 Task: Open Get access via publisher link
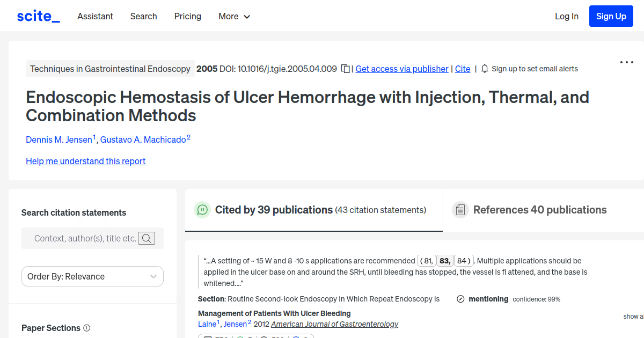(401, 69)
